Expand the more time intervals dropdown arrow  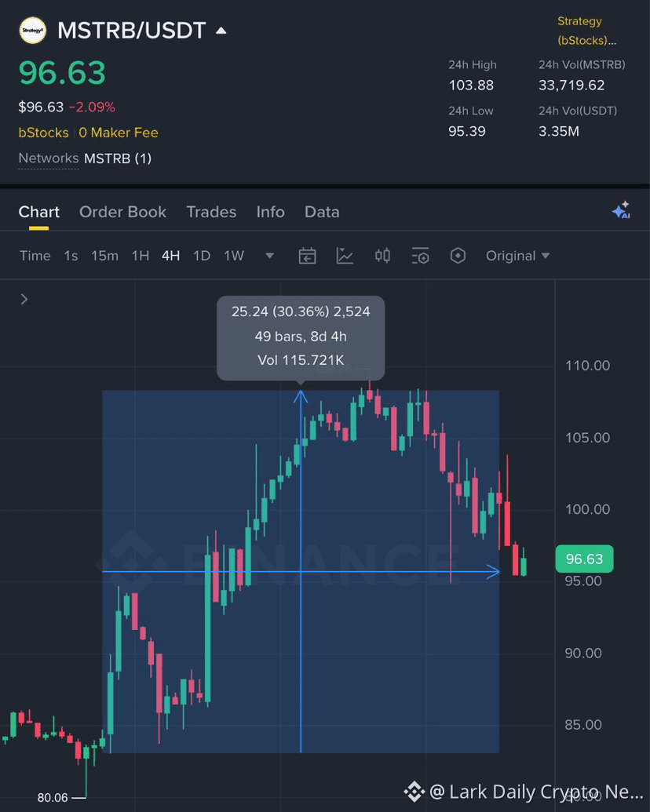click(x=269, y=256)
